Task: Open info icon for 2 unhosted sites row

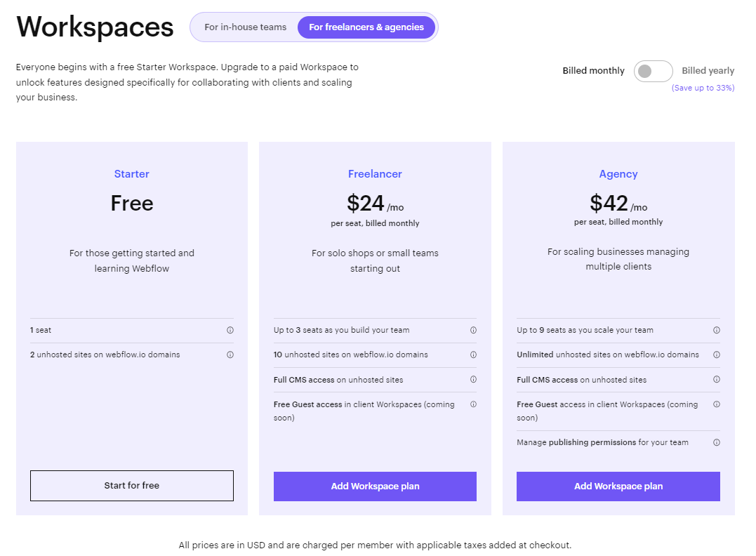Action: coord(230,355)
